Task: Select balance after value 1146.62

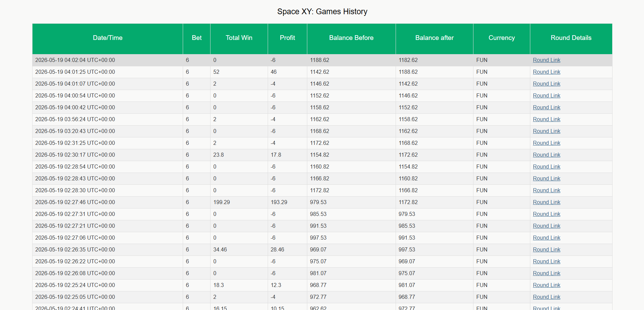Action: point(408,95)
